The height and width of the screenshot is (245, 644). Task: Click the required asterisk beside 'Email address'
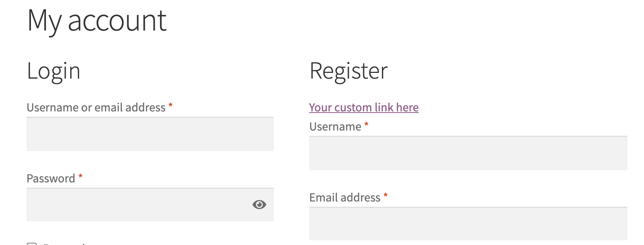coord(385,195)
